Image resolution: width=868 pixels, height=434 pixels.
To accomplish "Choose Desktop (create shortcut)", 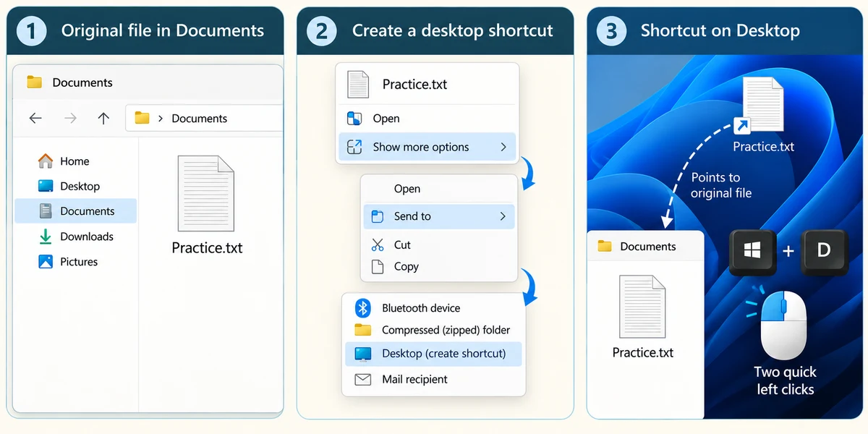I will (x=433, y=354).
